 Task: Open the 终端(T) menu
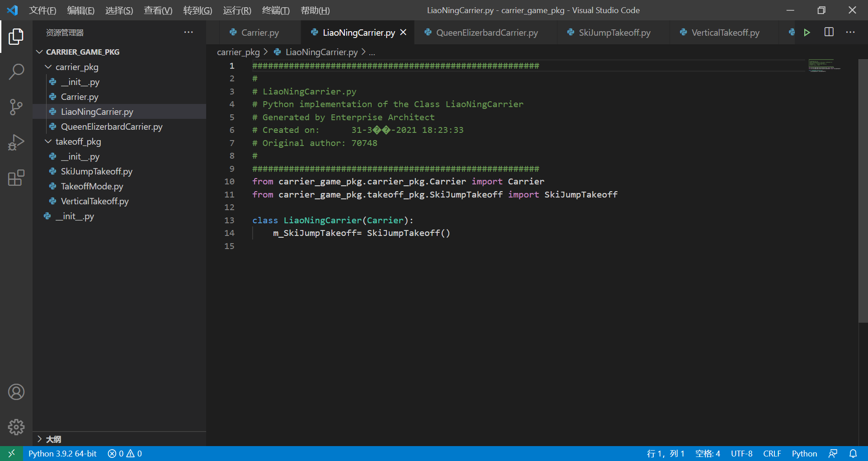point(276,10)
